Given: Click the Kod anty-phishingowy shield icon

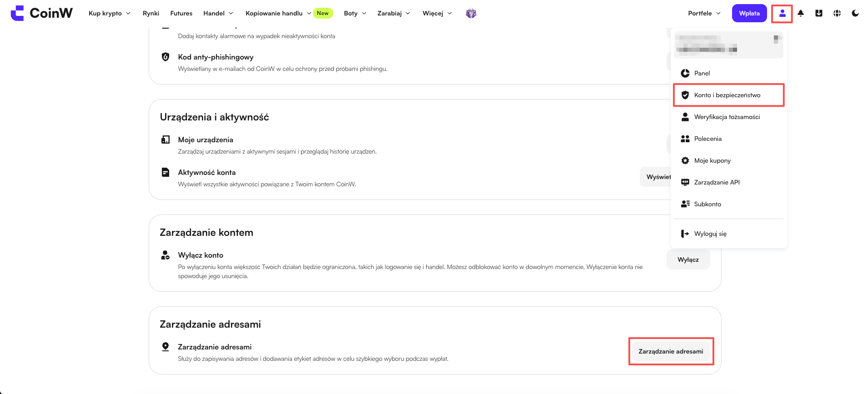Looking at the screenshot, I should coord(166,57).
